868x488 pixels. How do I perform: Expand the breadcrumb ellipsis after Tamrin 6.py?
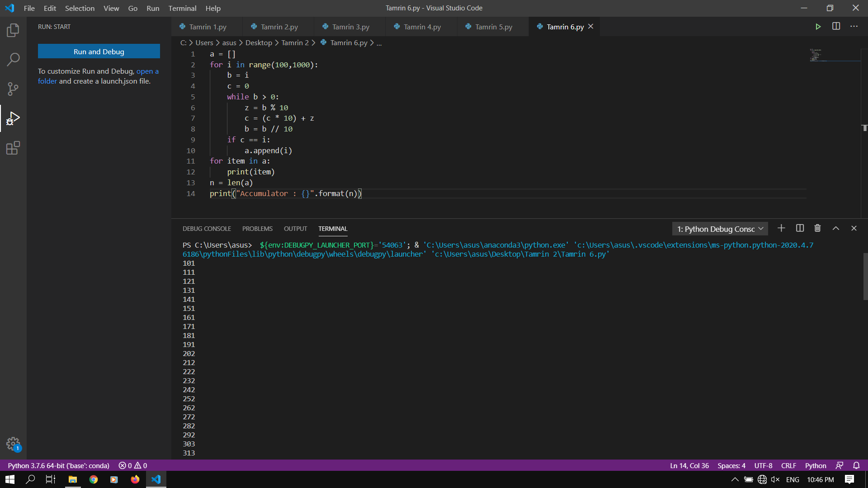click(379, 43)
